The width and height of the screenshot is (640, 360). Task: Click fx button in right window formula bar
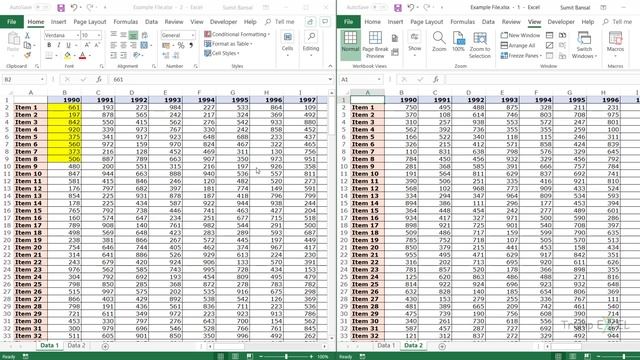[436, 80]
